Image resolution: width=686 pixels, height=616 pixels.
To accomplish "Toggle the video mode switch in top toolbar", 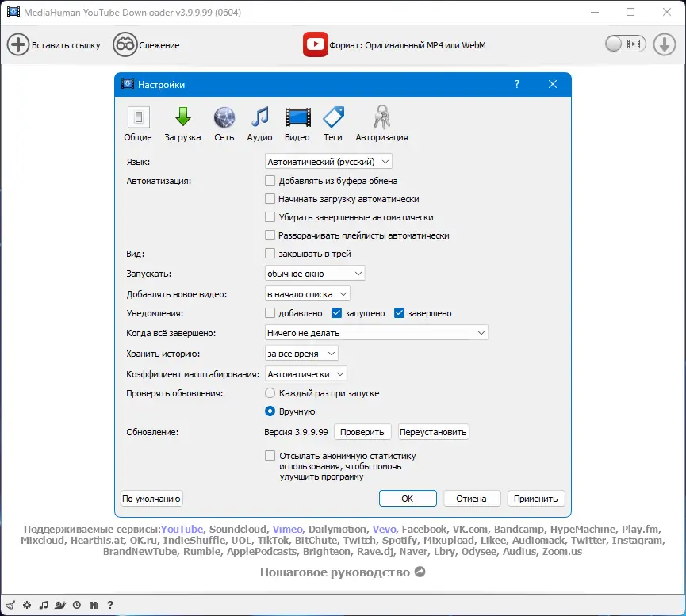I will (x=625, y=44).
